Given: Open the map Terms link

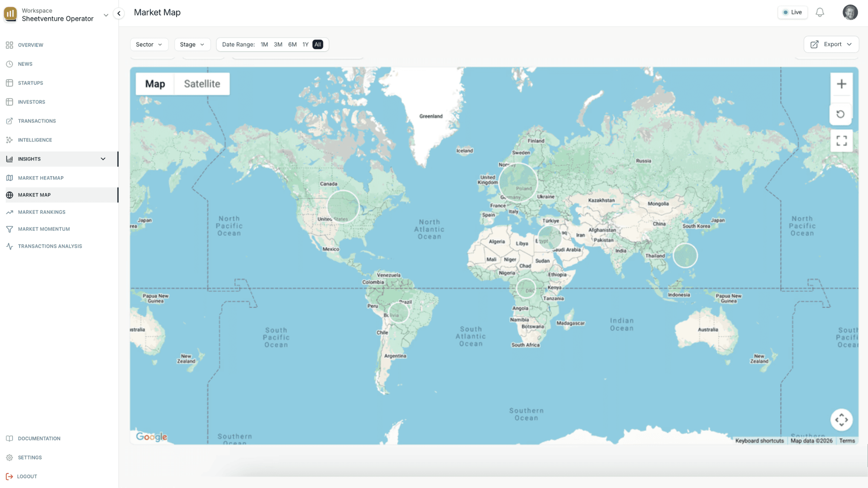Looking at the screenshot, I should point(847,441).
